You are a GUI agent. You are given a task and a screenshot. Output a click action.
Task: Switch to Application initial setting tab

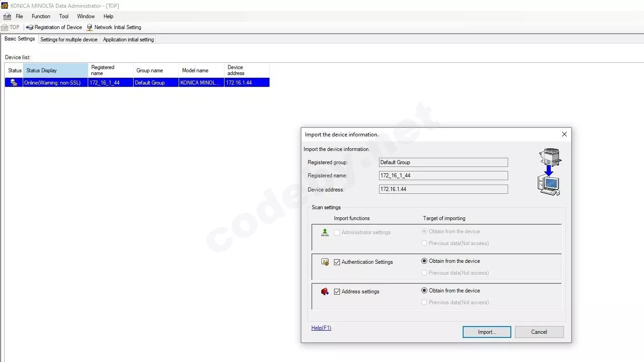(x=129, y=40)
